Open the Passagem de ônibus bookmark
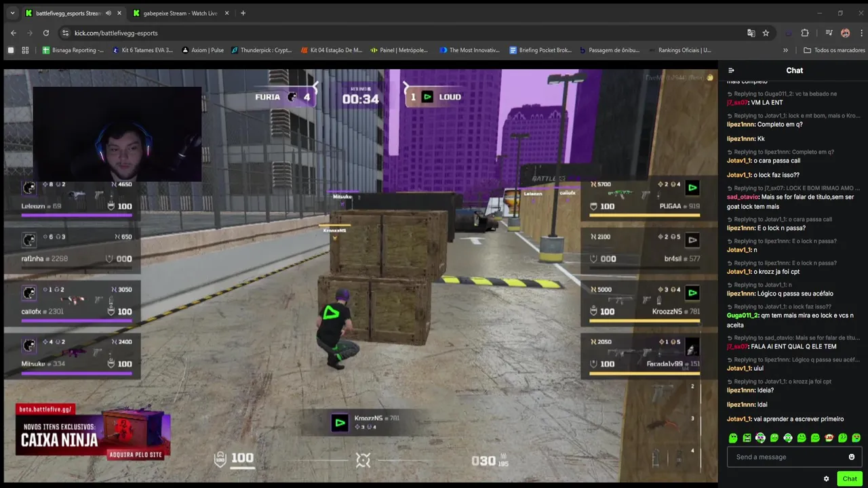This screenshot has width=868, height=488. tap(609, 50)
